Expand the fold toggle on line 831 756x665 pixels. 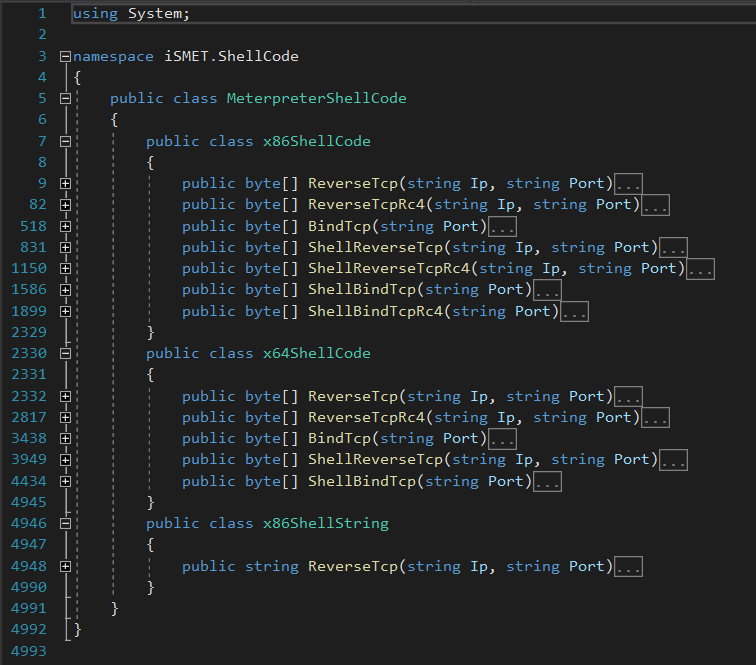click(66, 247)
